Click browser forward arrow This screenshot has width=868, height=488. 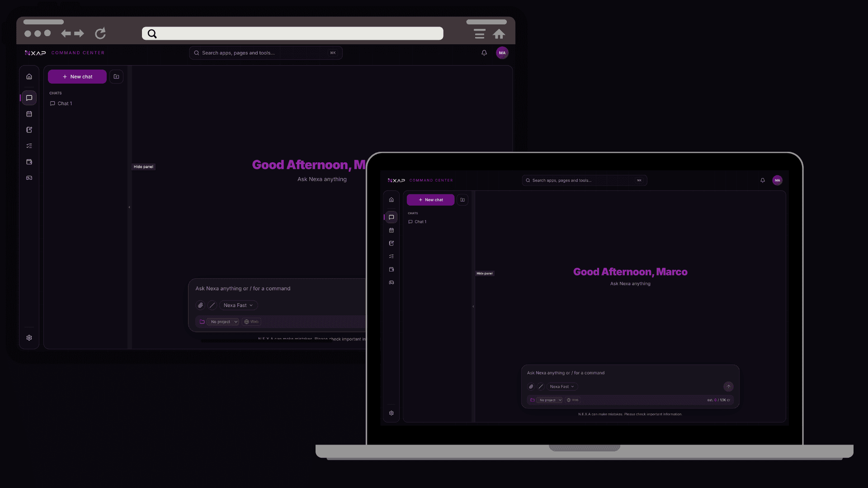[79, 33]
